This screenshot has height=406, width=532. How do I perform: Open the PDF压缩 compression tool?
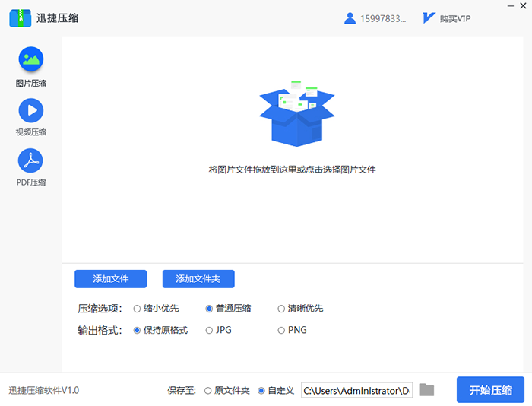30,160
